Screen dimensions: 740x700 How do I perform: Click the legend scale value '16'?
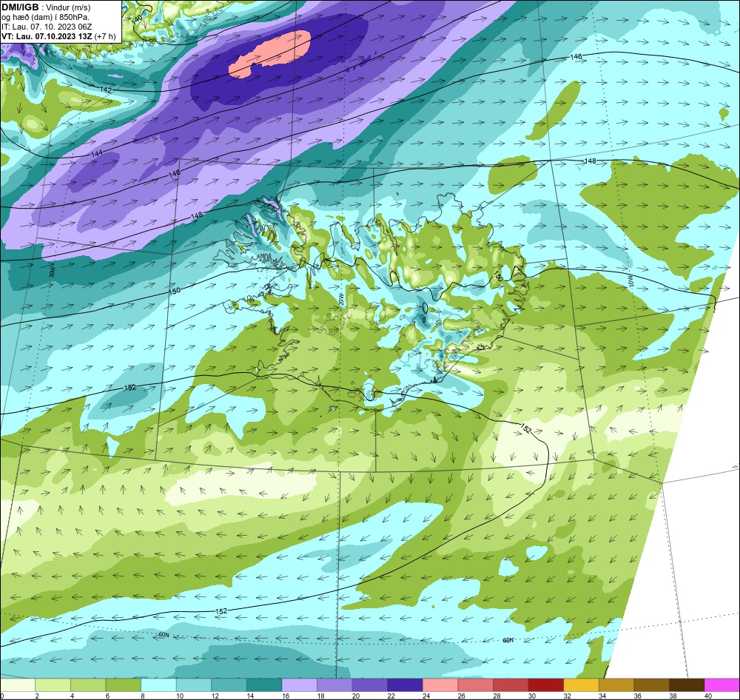coord(286,696)
